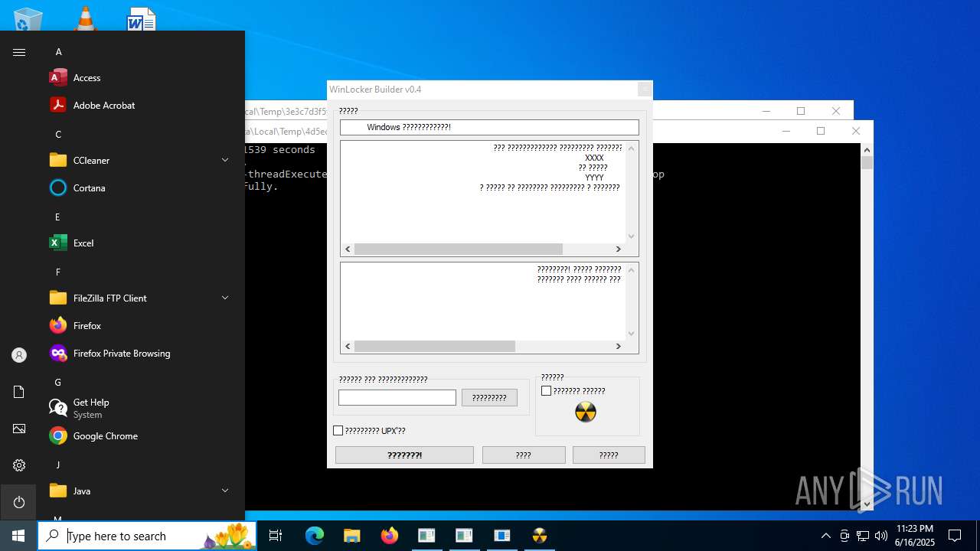Jump to letter E section header

(57, 217)
